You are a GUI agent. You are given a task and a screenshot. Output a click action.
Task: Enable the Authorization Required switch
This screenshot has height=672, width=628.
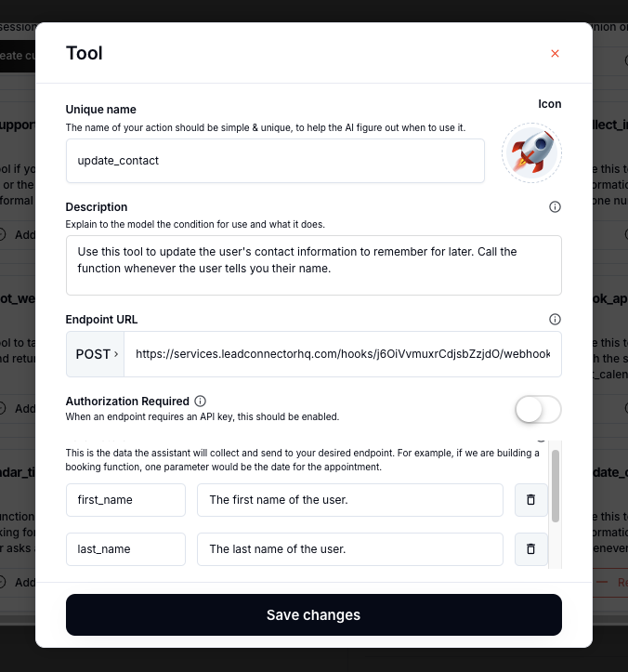[538, 409]
